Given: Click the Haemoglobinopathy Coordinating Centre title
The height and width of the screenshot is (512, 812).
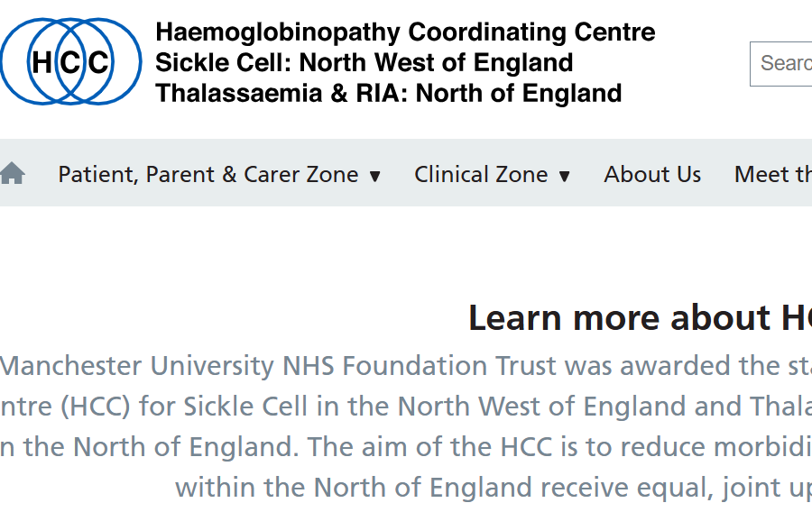Looking at the screenshot, I should tap(405, 32).
